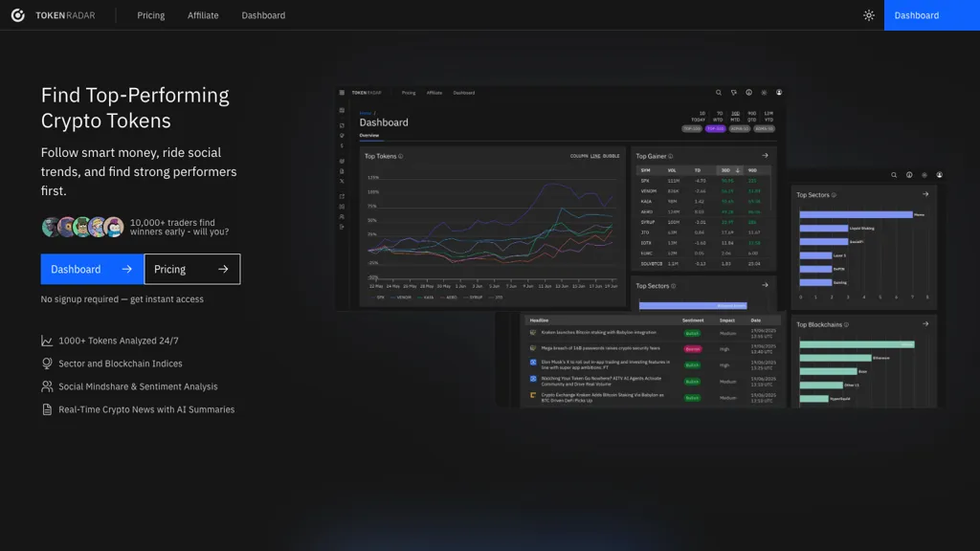Click the TokenRadar logo icon
The image size is (980, 551).
17,14
